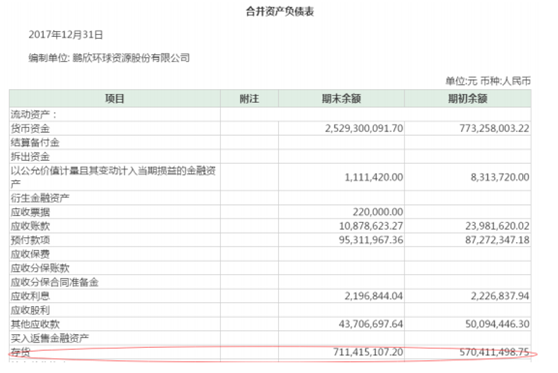Select the value 2,196,844.04

click(x=374, y=296)
